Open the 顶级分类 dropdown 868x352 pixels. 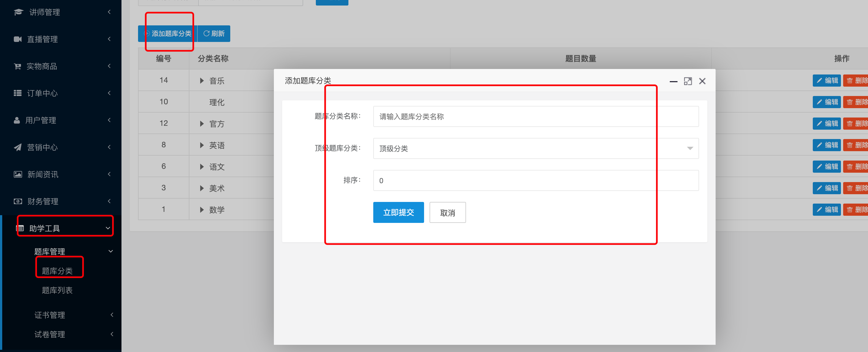tap(536, 148)
